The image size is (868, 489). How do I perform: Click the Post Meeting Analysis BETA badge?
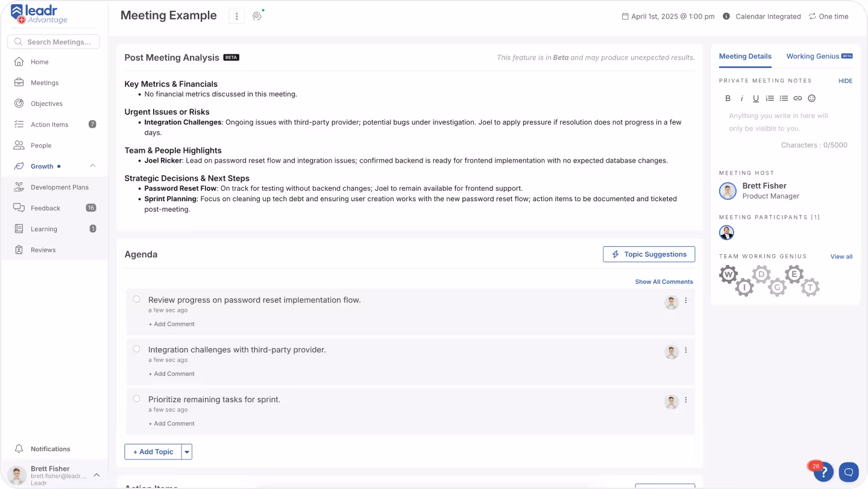231,58
